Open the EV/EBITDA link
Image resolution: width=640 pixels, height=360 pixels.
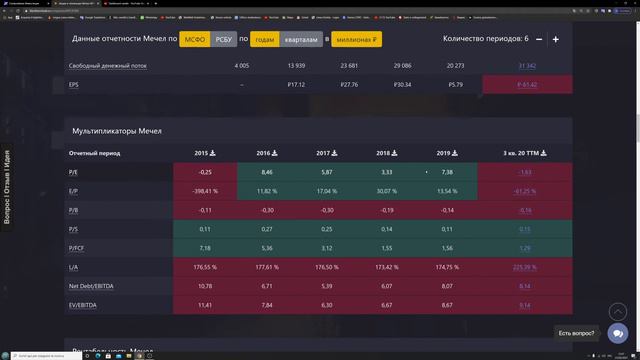[83, 305]
